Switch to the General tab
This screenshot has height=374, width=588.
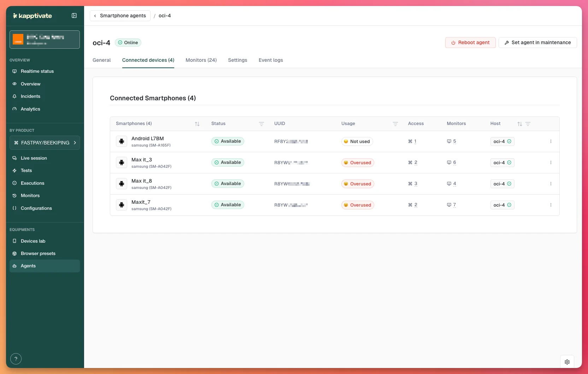pos(102,60)
